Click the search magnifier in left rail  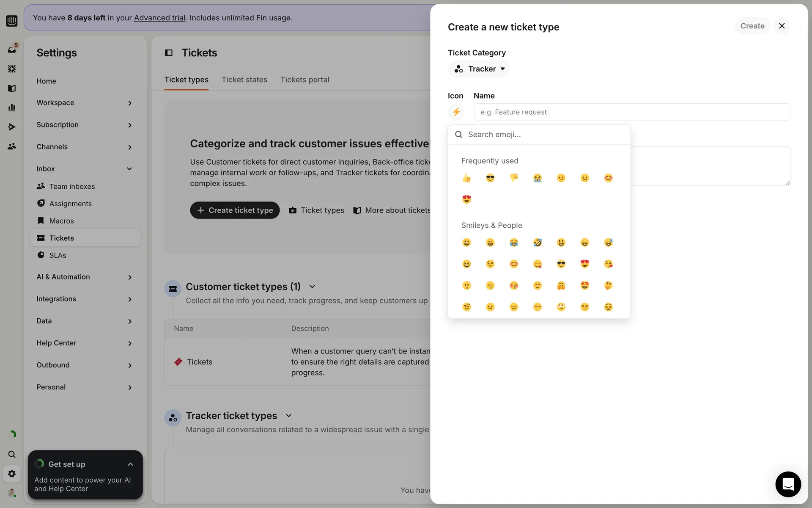12,454
